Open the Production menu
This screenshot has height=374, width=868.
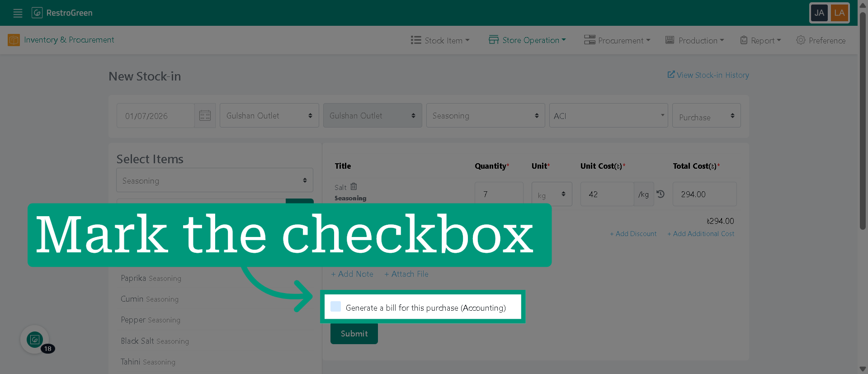(694, 40)
